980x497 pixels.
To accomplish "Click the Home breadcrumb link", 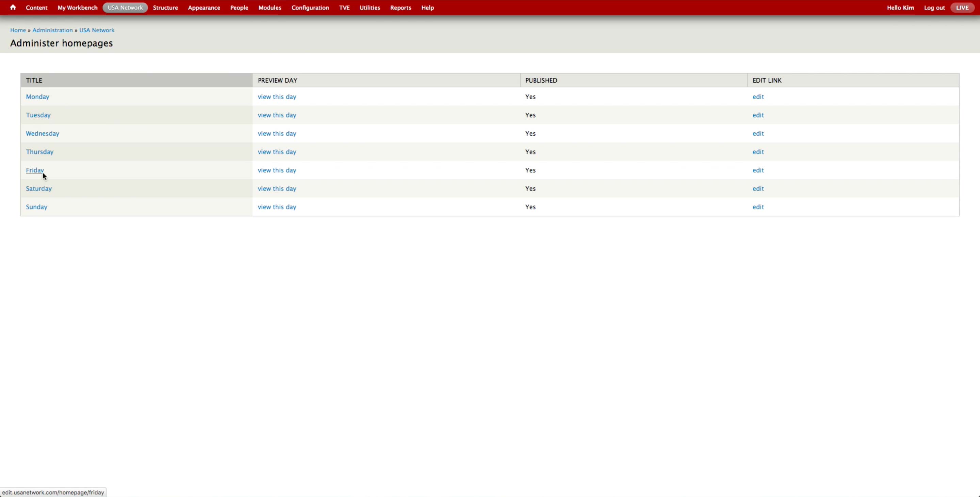I will (18, 30).
